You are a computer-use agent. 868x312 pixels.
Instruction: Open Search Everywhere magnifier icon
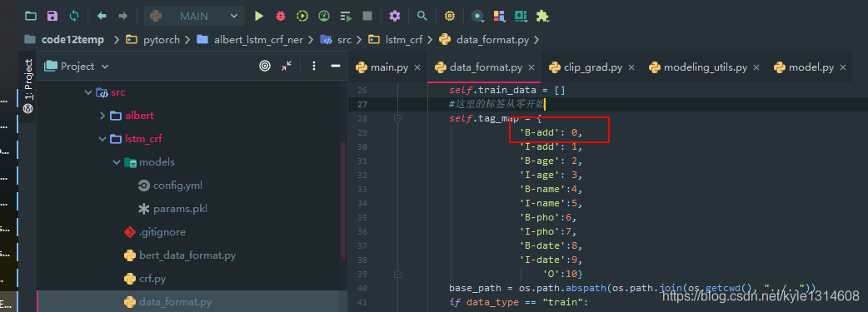click(x=422, y=16)
